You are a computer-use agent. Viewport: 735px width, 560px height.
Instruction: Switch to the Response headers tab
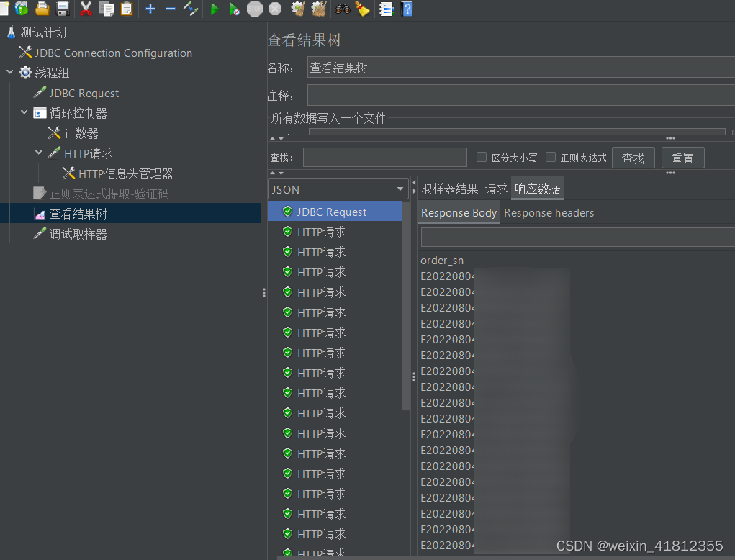(x=549, y=212)
